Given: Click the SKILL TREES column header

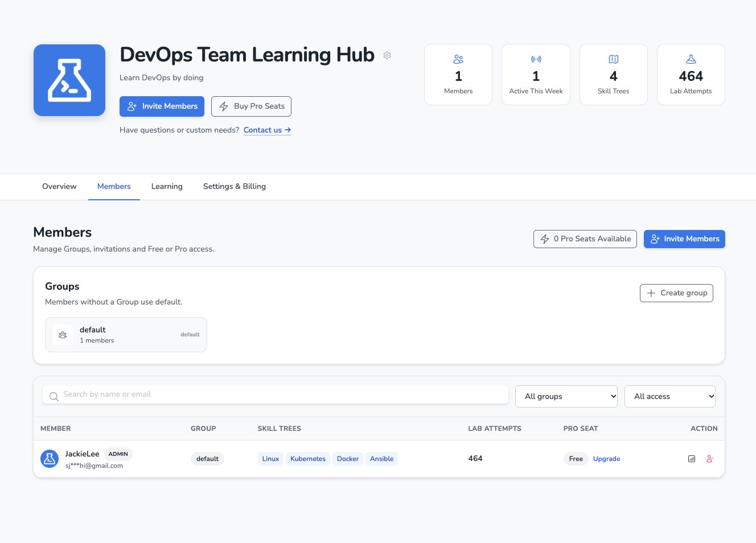Looking at the screenshot, I should (280, 429).
